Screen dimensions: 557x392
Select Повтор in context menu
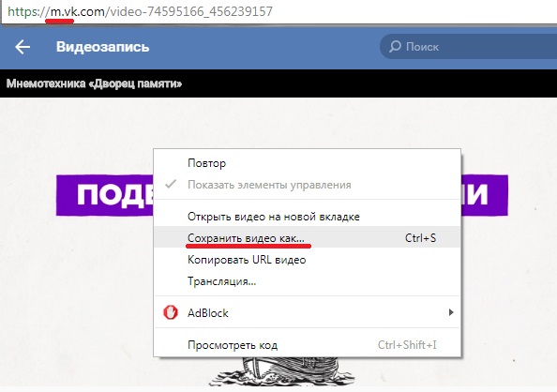pos(206,163)
